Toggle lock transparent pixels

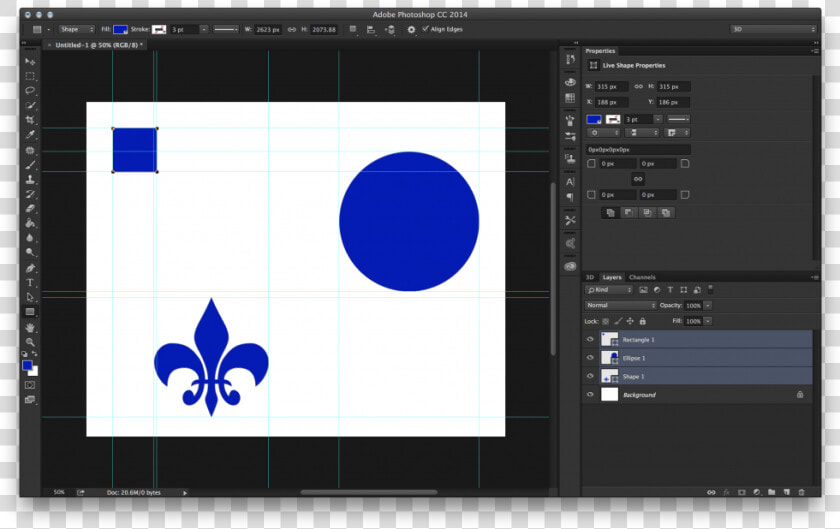[605, 321]
